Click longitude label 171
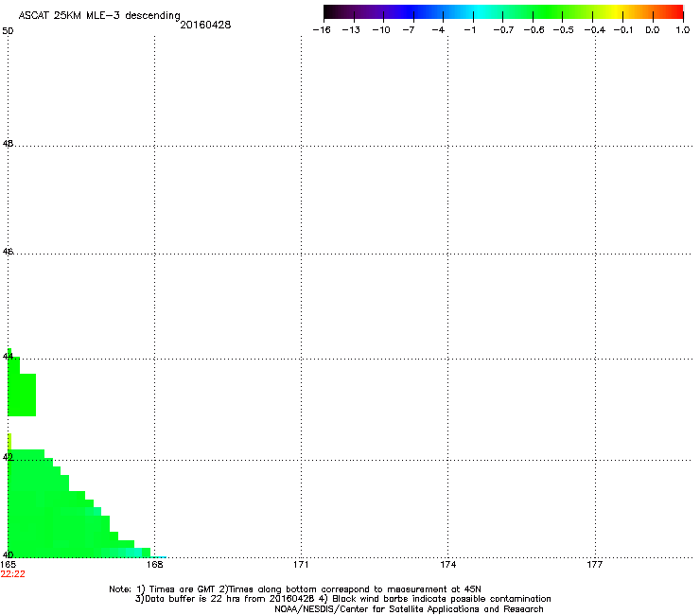This screenshot has height=615, width=700. coord(301,565)
